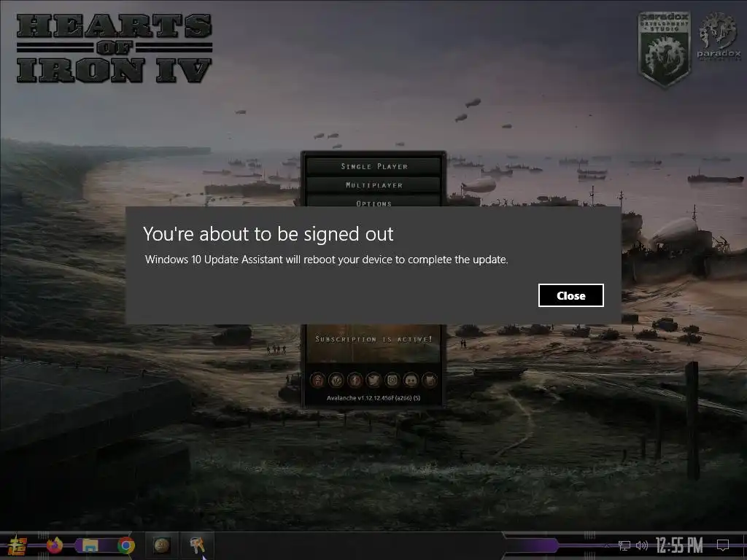Switch to Update Assistant taskbar icon
The width and height of the screenshot is (747, 560).
197,545
